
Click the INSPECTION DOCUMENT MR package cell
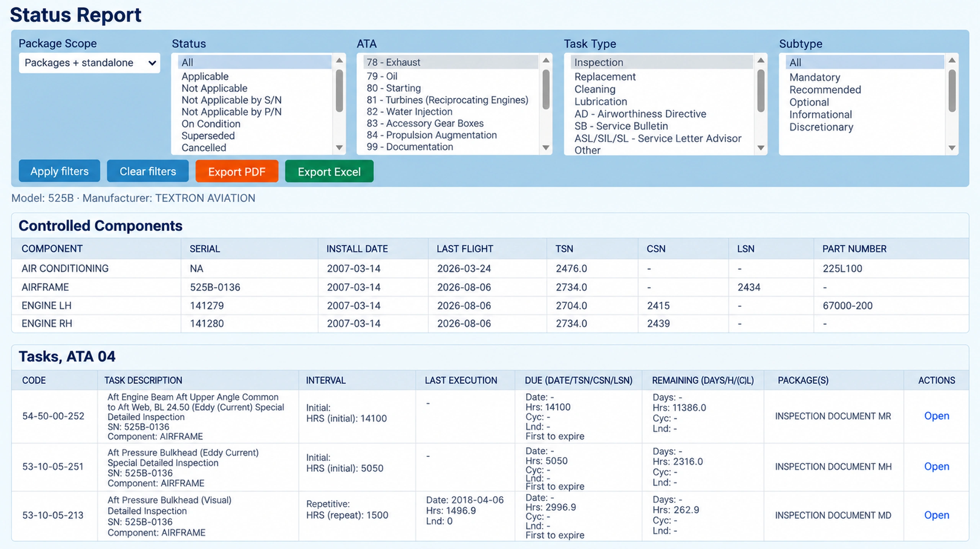tap(833, 416)
